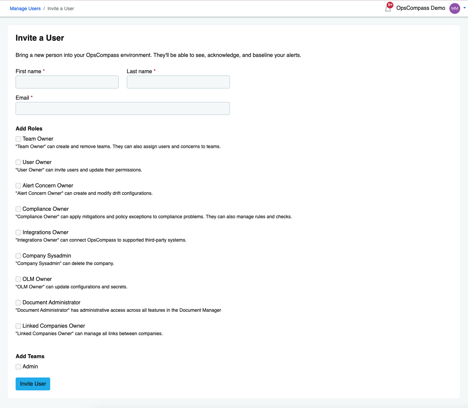Click the Invite a User breadcrumb text
Screen dimensions: 468x408
(x=61, y=8)
